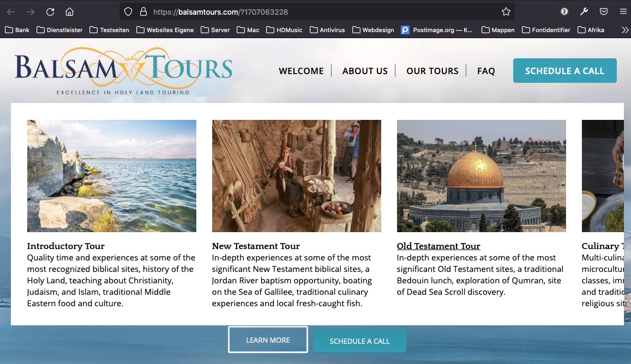Open tracking protection shield icon
Screen dimensions: 631x364
(128, 11)
